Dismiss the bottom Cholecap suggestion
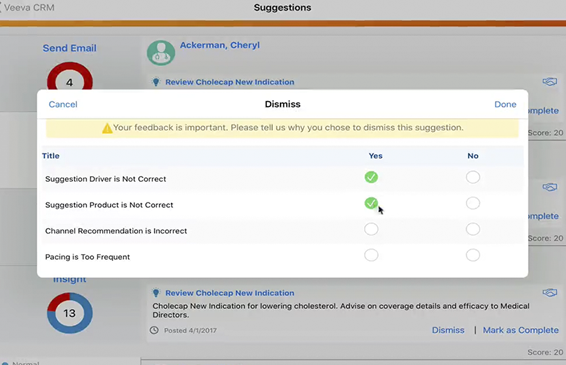This screenshot has height=365, width=566. tap(448, 330)
